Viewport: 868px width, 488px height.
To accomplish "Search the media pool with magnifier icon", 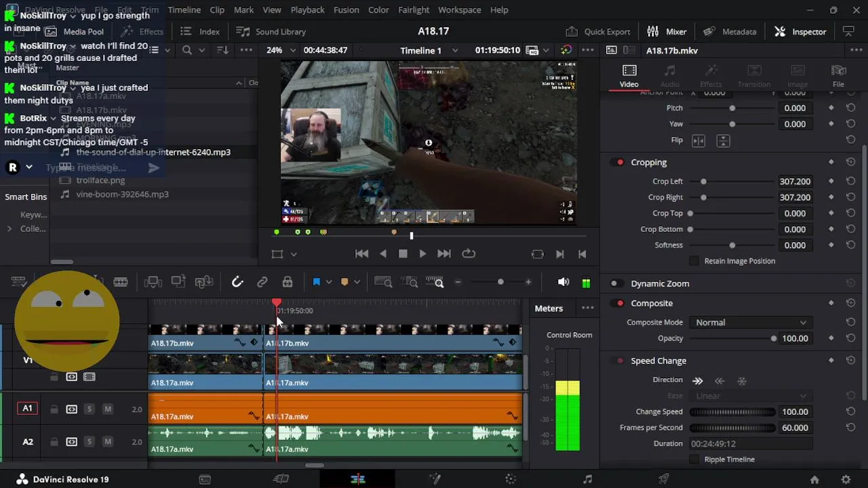I will pyautogui.click(x=187, y=50).
